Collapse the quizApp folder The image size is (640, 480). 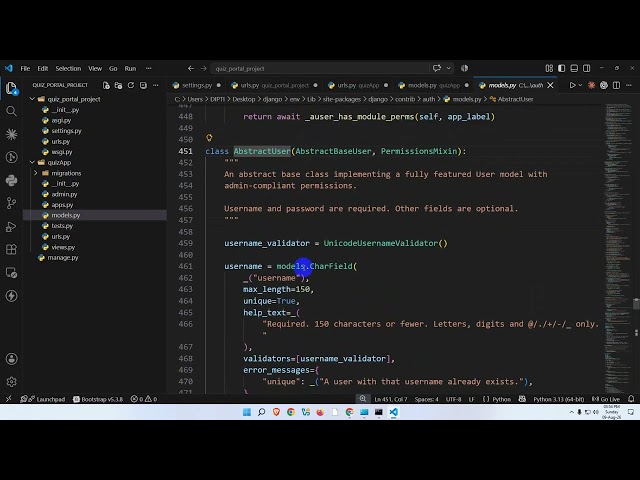click(32, 162)
